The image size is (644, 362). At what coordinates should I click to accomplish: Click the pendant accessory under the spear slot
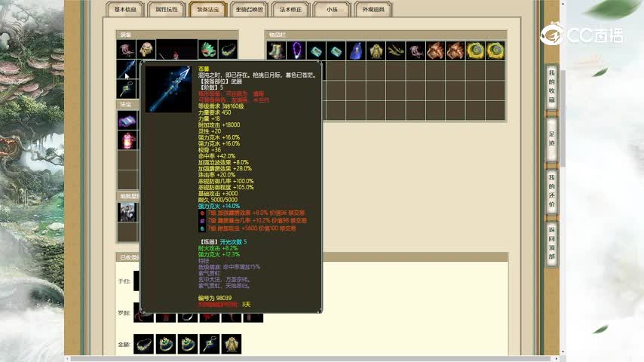[126, 89]
